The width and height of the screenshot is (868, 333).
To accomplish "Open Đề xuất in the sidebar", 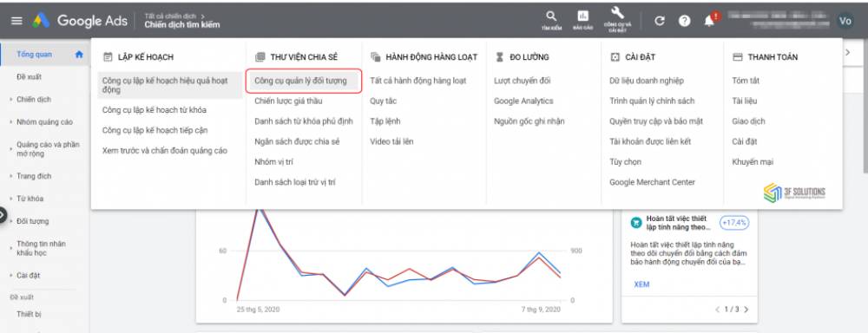I will (x=29, y=77).
